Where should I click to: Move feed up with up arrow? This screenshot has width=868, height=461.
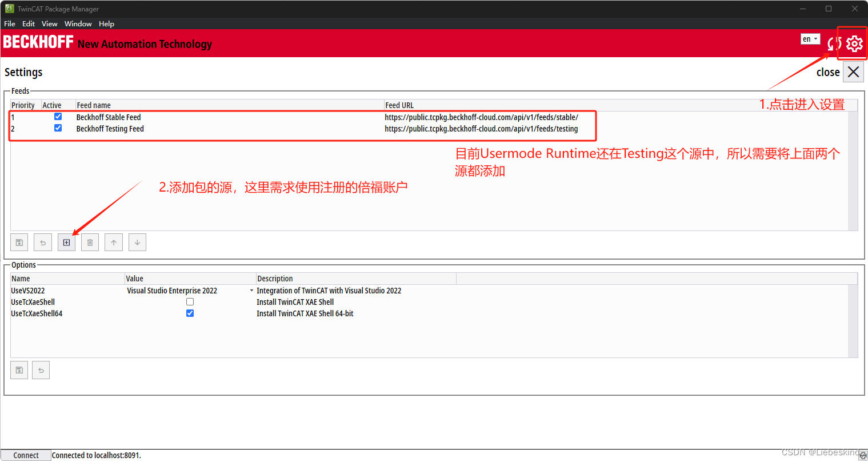pyautogui.click(x=114, y=243)
